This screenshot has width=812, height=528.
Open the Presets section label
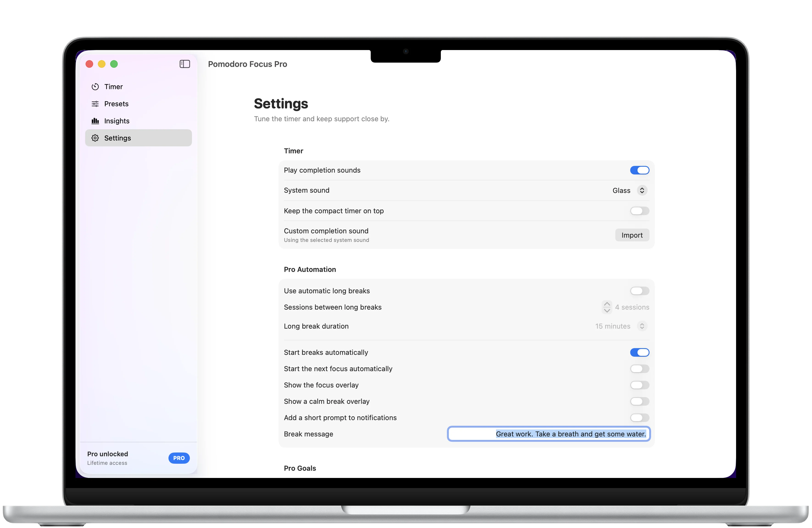point(116,104)
